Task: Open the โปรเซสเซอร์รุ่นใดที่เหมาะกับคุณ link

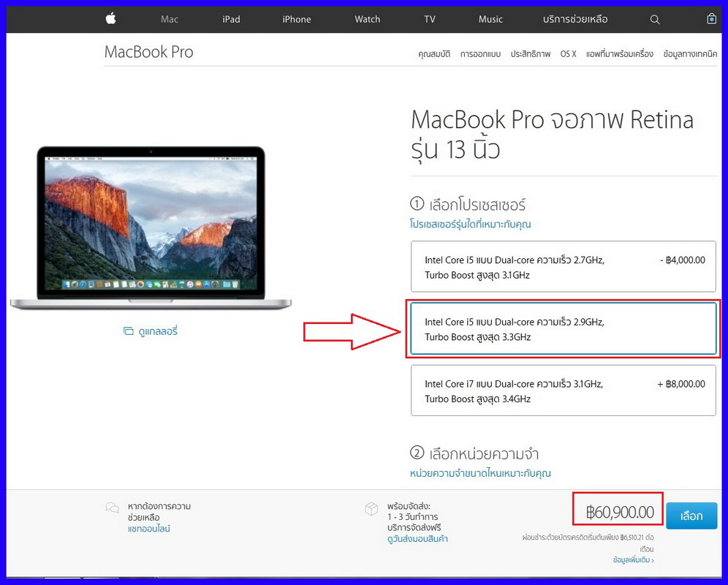Action: [x=470, y=224]
